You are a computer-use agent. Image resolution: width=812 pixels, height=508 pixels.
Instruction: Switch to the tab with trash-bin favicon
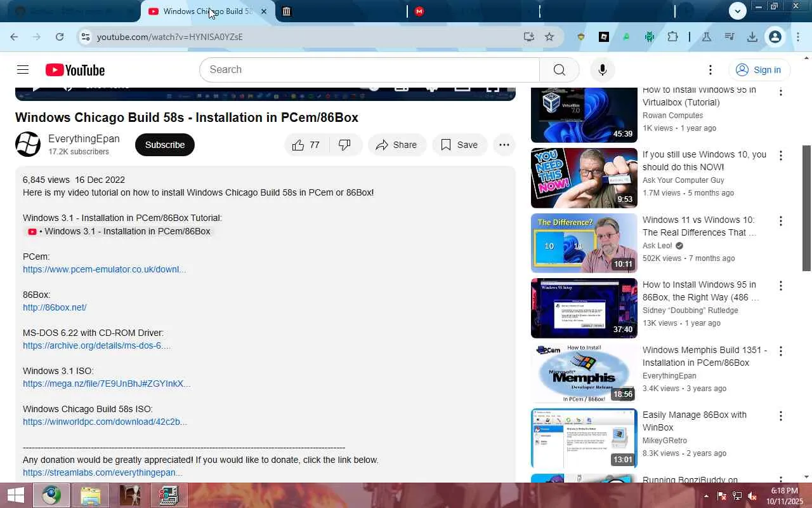[x=286, y=11]
